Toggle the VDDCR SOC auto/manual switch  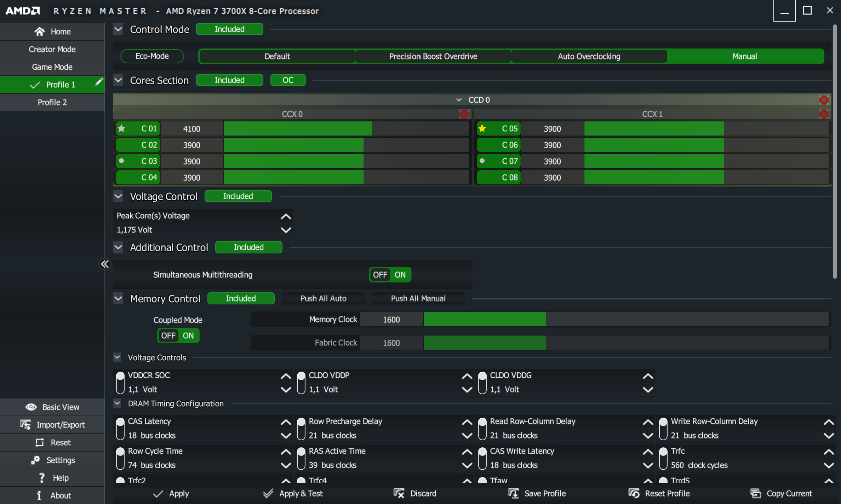pos(120,382)
